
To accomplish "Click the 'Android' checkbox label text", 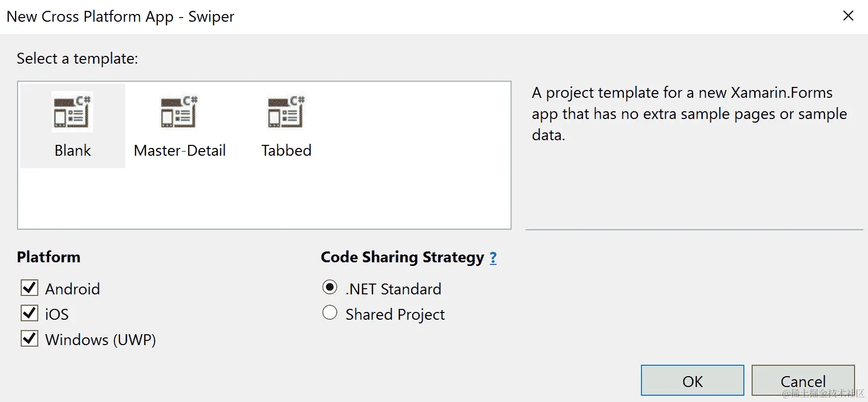I will [72, 289].
